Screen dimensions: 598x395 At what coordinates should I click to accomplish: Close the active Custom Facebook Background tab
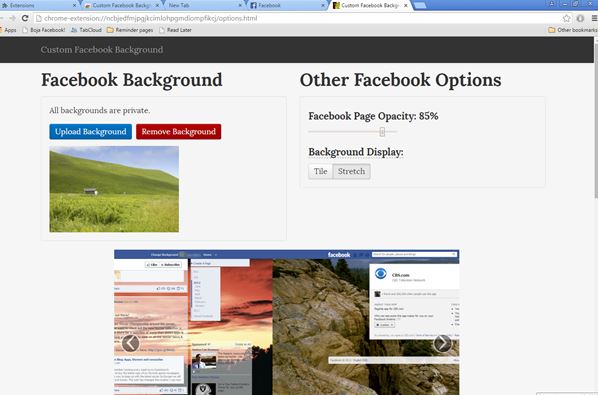pos(406,5)
